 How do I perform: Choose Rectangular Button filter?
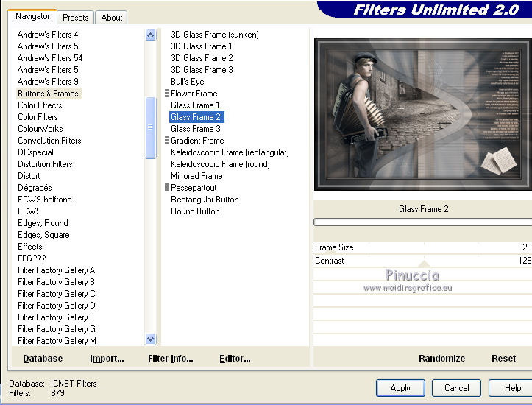point(205,200)
